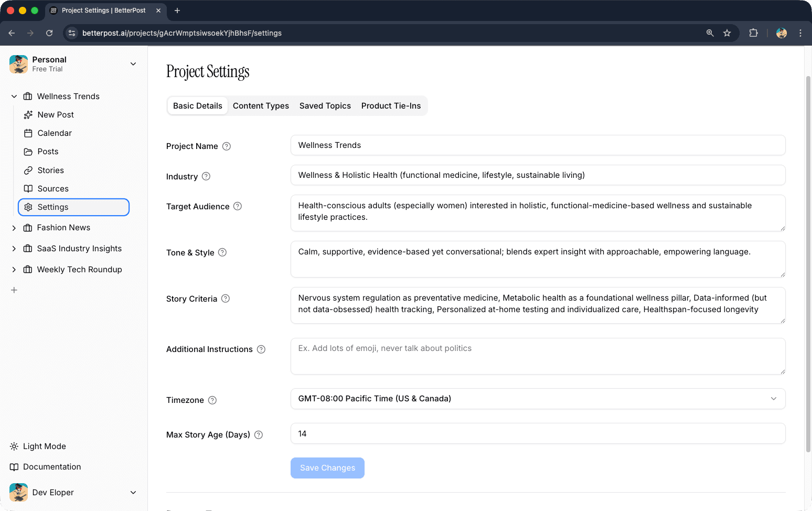
Task: Expand the SaaS Industry Insights project
Action: point(14,248)
